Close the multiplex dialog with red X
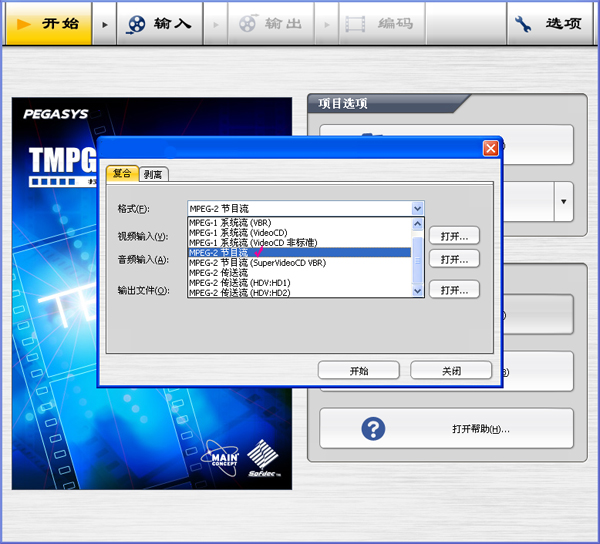Viewport: 600px width, 544px height. pos(491,148)
